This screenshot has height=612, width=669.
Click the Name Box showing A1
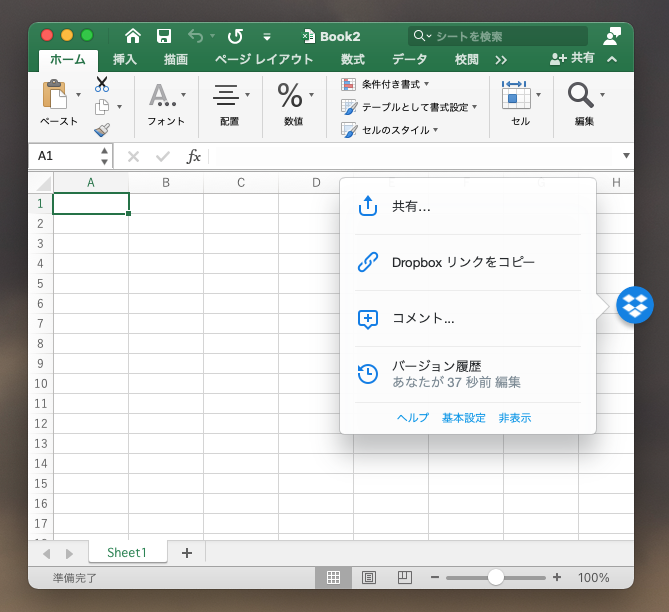(64, 156)
